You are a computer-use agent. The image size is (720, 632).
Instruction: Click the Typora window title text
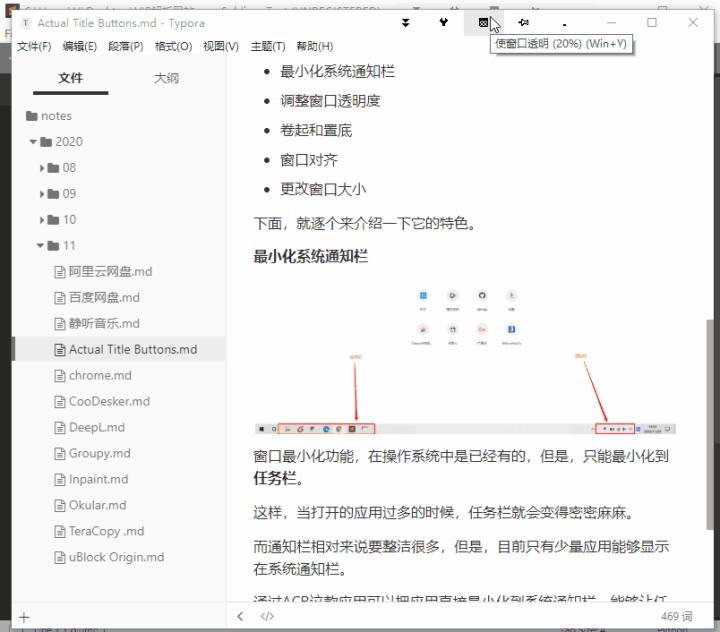click(x=121, y=23)
